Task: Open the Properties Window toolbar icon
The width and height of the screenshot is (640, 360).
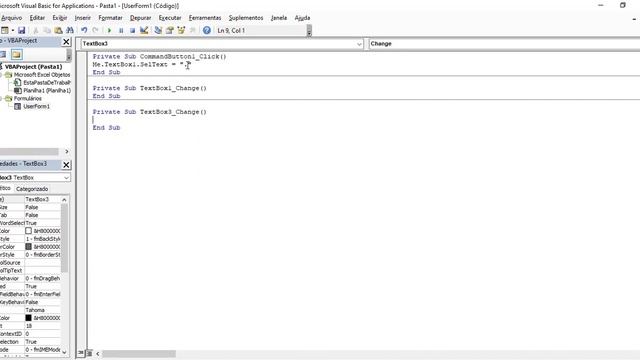Action: pyautogui.click(x=170, y=31)
